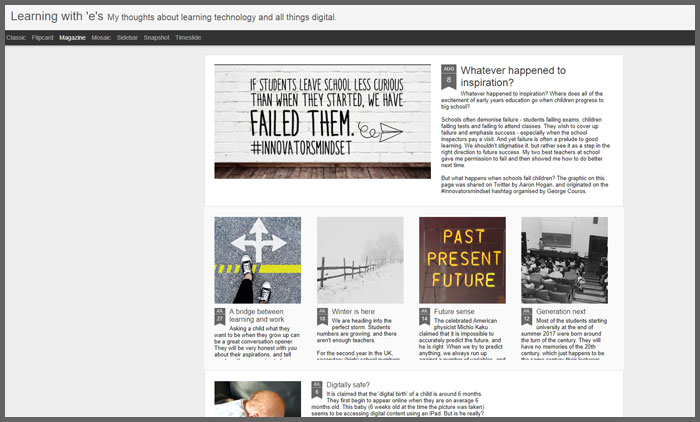This screenshot has height=422, width=700.
Task: Switch to the Snapshot view
Action: pyautogui.click(x=156, y=38)
